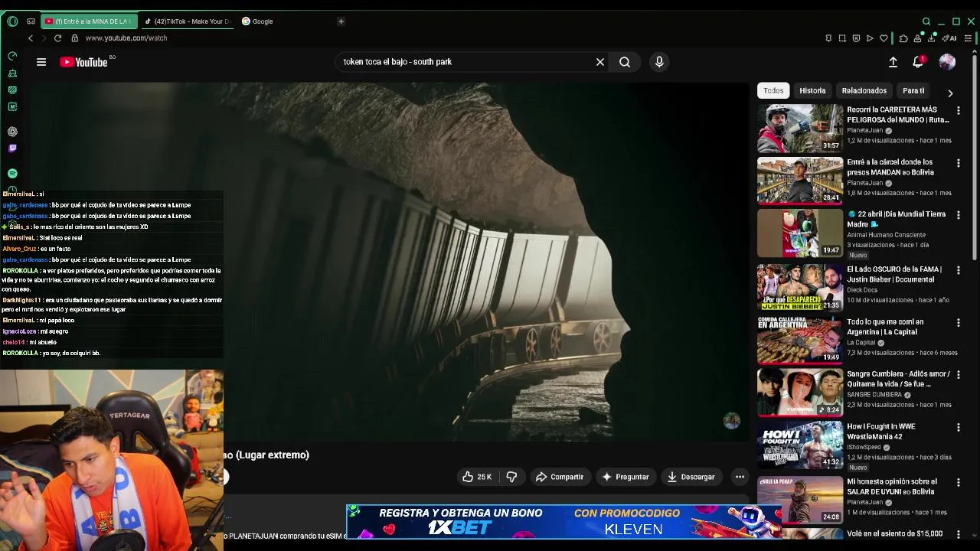The width and height of the screenshot is (980, 551).
Task: Open options menu for Justin Bieber documental
Action: coord(958,270)
